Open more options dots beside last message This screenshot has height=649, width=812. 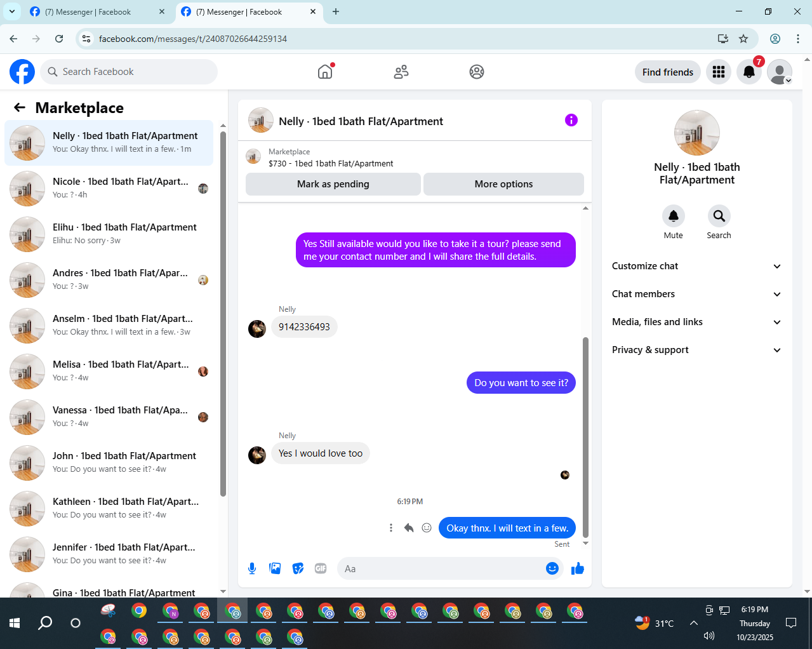pos(391,528)
